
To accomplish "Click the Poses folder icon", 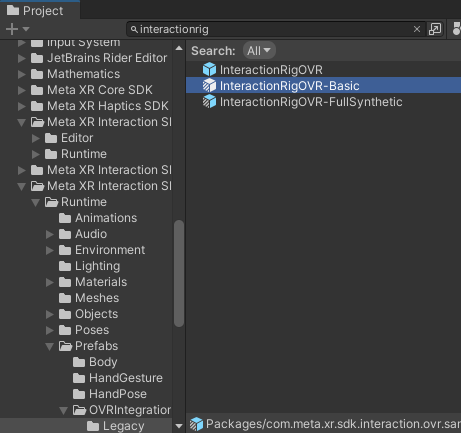I will tap(65, 330).
